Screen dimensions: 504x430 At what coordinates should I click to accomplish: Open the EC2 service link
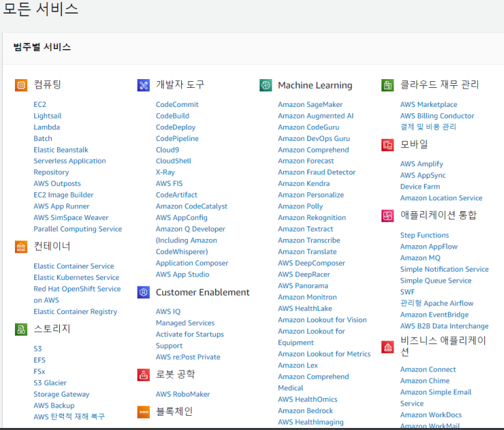(40, 104)
